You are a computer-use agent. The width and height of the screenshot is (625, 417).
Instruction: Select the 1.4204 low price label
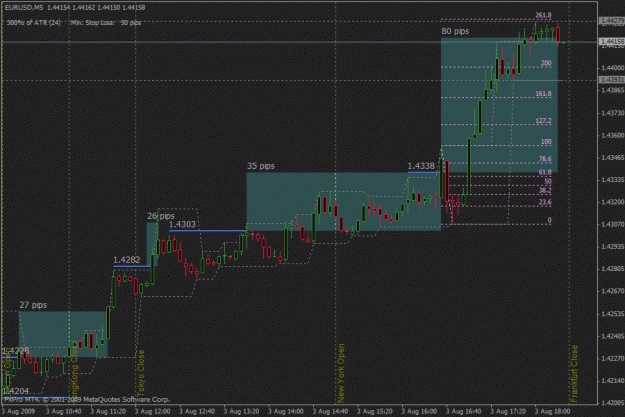click(16, 391)
